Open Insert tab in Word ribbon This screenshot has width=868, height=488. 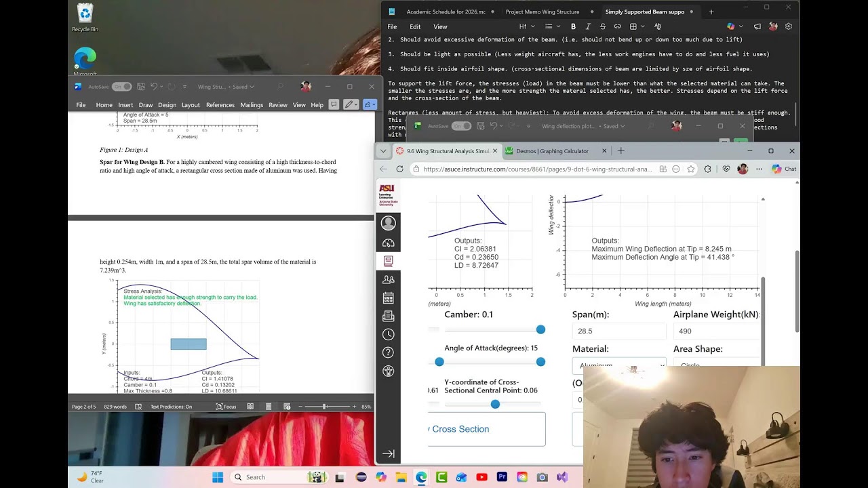pos(125,105)
